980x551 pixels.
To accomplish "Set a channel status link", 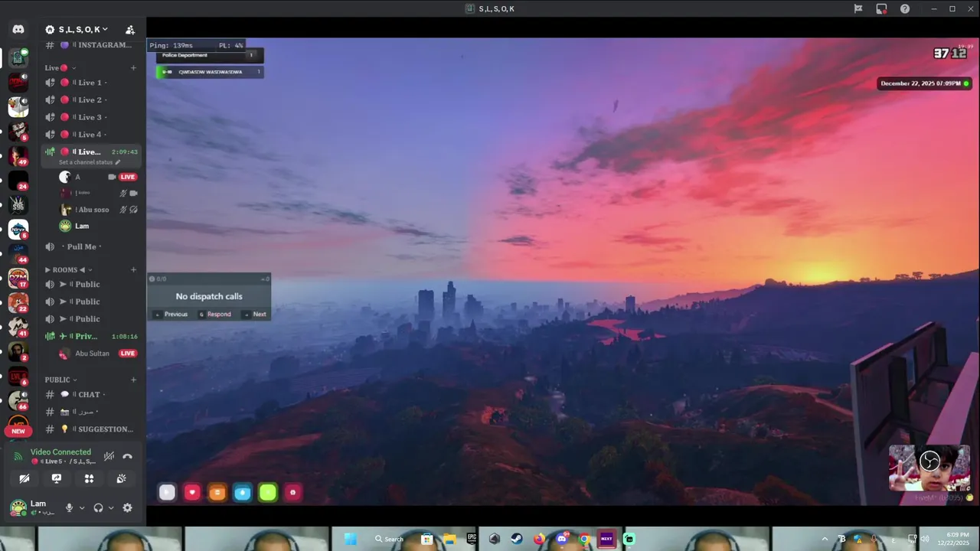I will 90,162.
